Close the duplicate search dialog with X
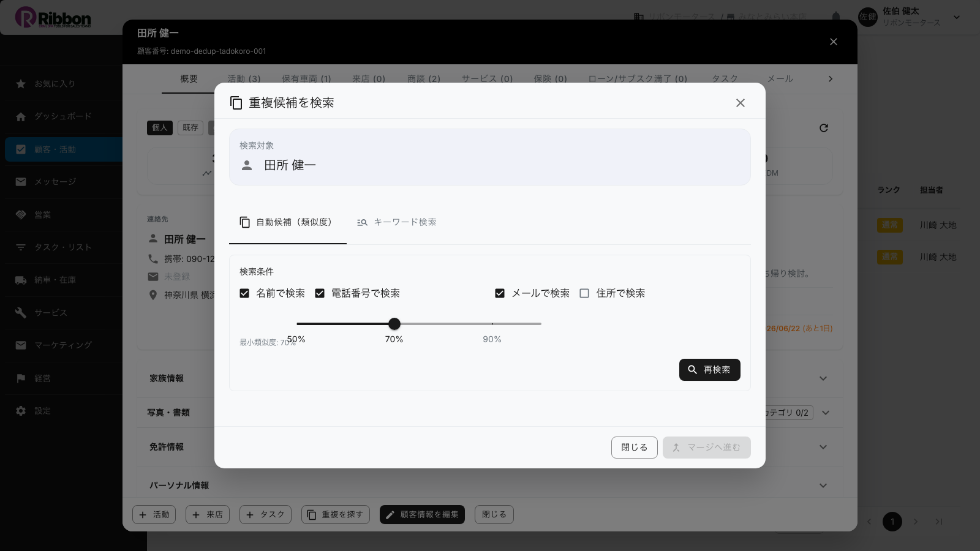This screenshot has height=551, width=980. 741,103
